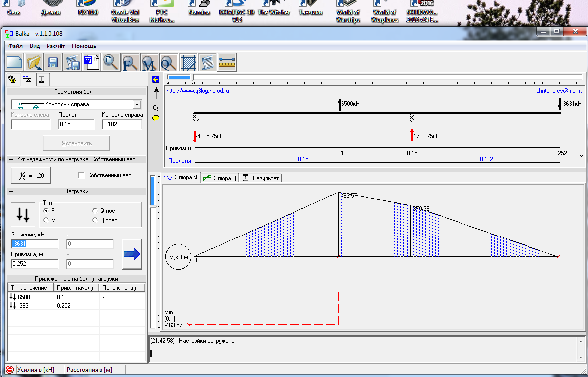The image size is (588, 377).
Task: Click the blue arrow add load button
Action: (x=132, y=254)
